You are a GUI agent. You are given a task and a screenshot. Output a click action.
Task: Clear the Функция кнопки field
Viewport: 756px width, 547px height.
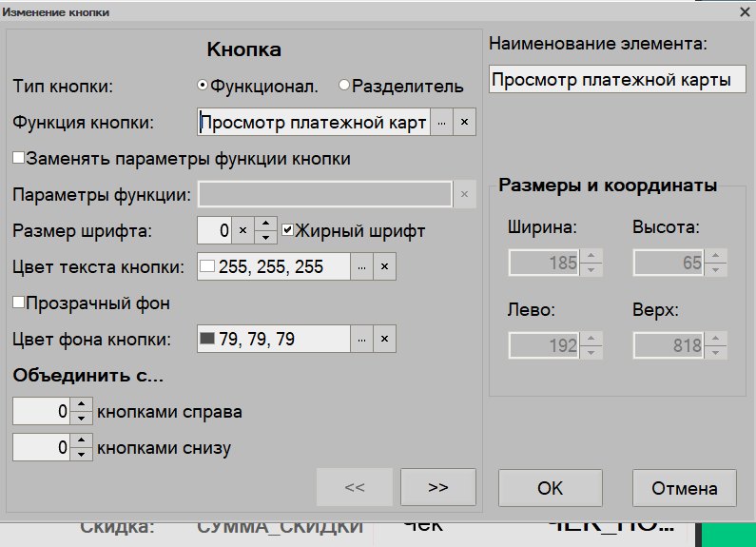click(464, 122)
